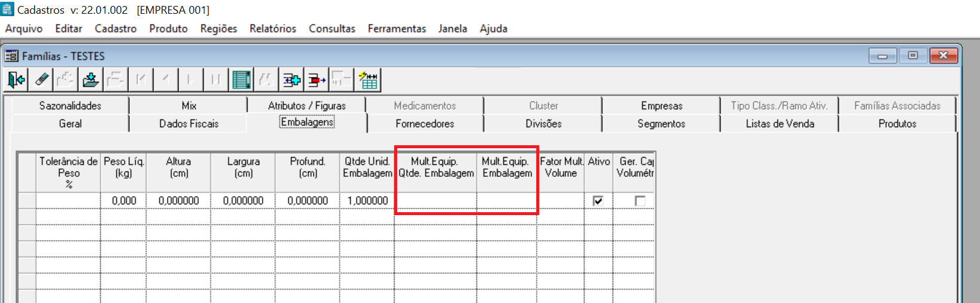Click the Cadastros application title icon
The image size is (980, 303).
(x=7, y=9)
